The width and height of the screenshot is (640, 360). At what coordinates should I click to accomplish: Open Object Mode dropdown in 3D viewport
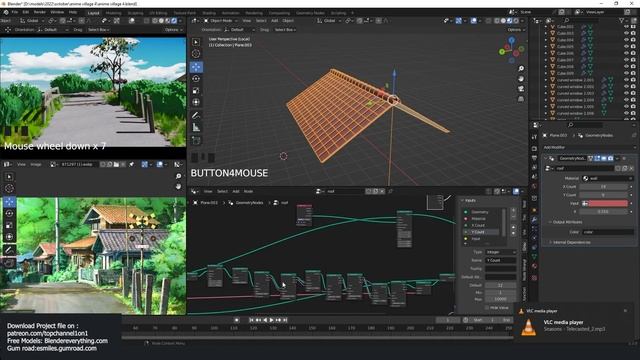coord(221,20)
